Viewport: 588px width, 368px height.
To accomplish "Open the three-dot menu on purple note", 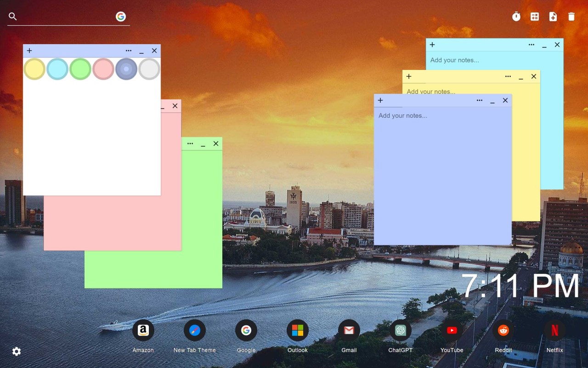I will 480,100.
